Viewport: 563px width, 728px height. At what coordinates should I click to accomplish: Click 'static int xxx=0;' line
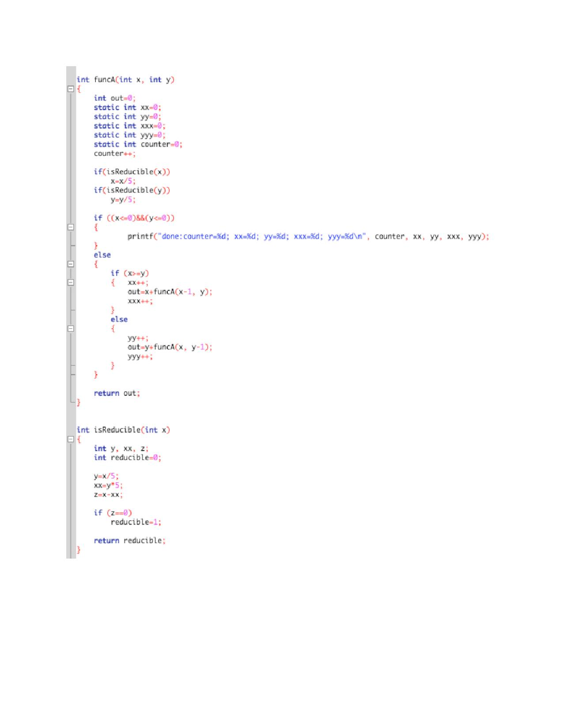[130, 126]
